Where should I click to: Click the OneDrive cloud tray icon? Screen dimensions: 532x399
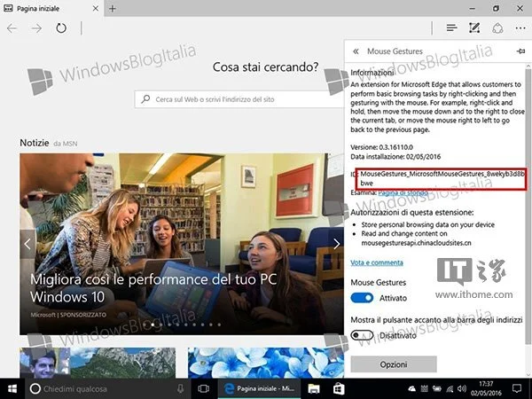pyautogui.click(x=412, y=389)
